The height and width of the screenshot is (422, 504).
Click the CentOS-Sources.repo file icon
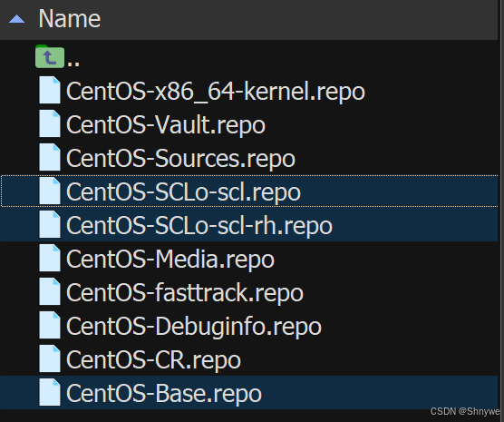50,157
